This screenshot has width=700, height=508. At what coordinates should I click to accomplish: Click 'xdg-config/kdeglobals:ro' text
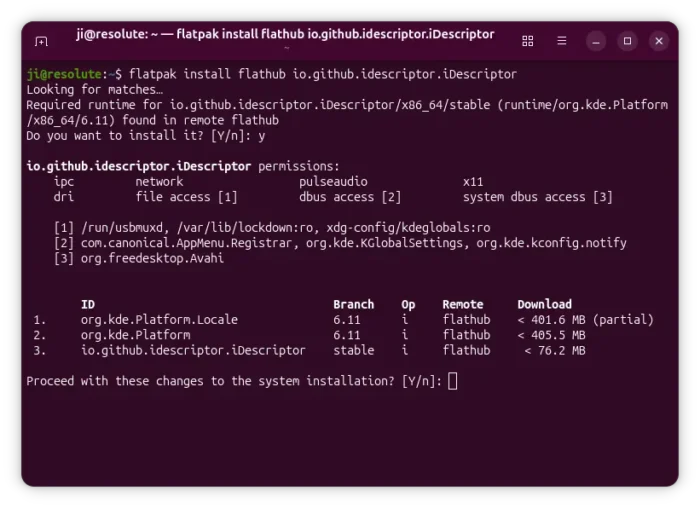408,228
